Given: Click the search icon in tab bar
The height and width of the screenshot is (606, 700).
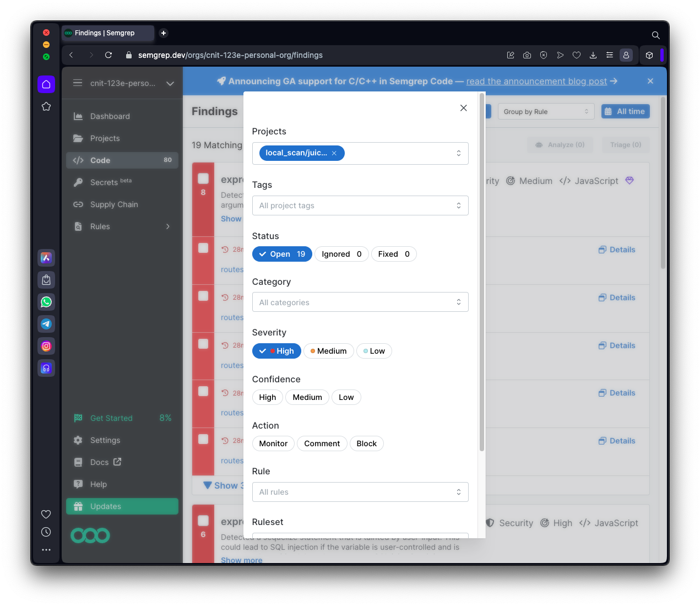Looking at the screenshot, I should tap(656, 35).
